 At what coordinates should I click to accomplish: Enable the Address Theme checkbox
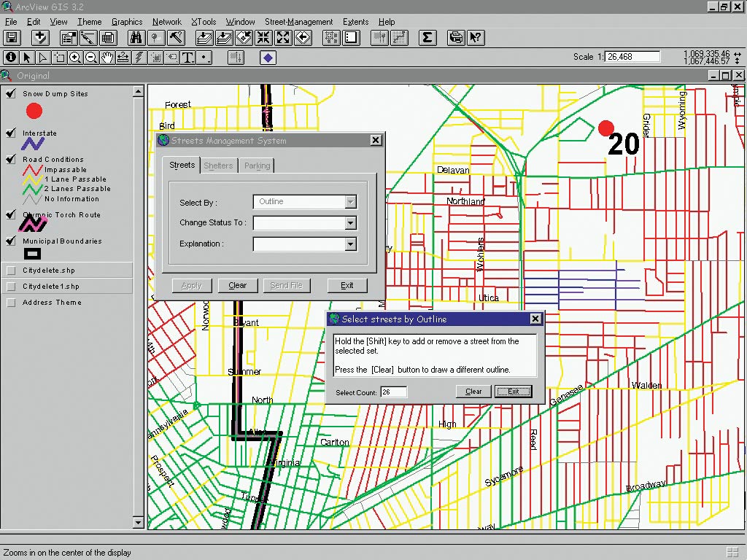[11, 303]
